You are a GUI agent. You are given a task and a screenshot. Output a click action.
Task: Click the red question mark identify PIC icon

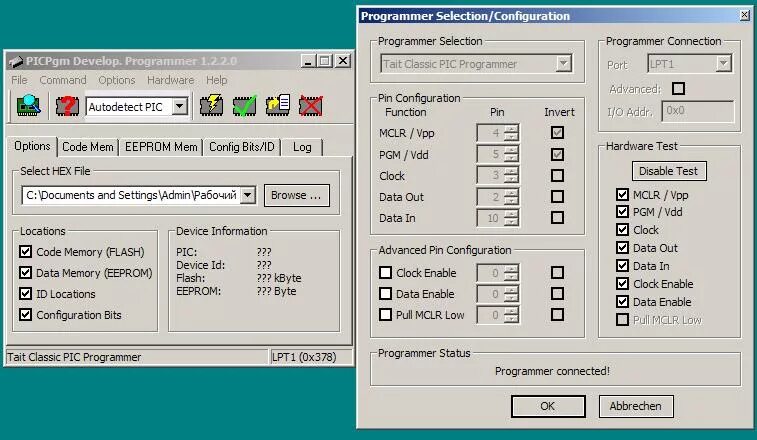click(67, 106)
